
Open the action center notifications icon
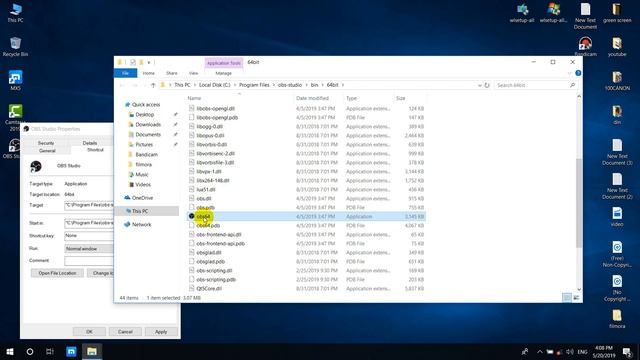coord(627,351)
